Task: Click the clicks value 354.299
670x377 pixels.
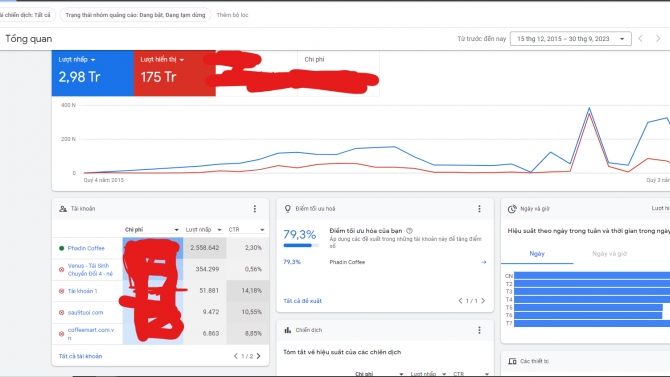Action: (207, 269)
